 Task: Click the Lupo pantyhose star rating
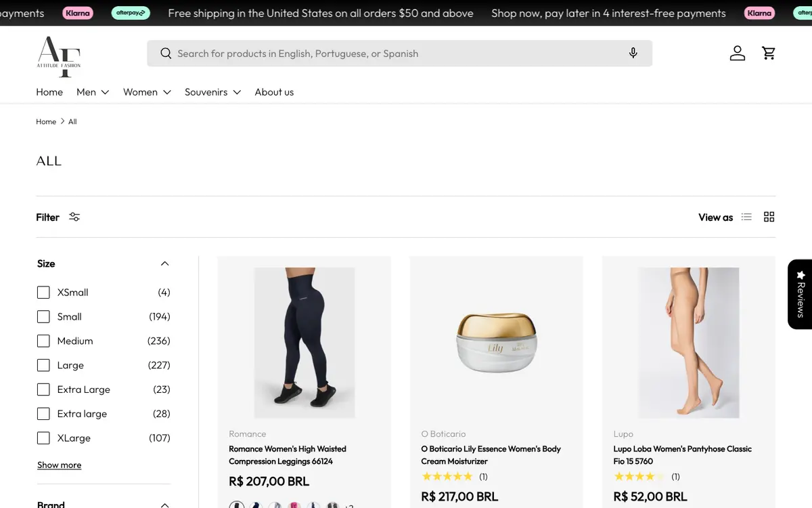(639, 477)
